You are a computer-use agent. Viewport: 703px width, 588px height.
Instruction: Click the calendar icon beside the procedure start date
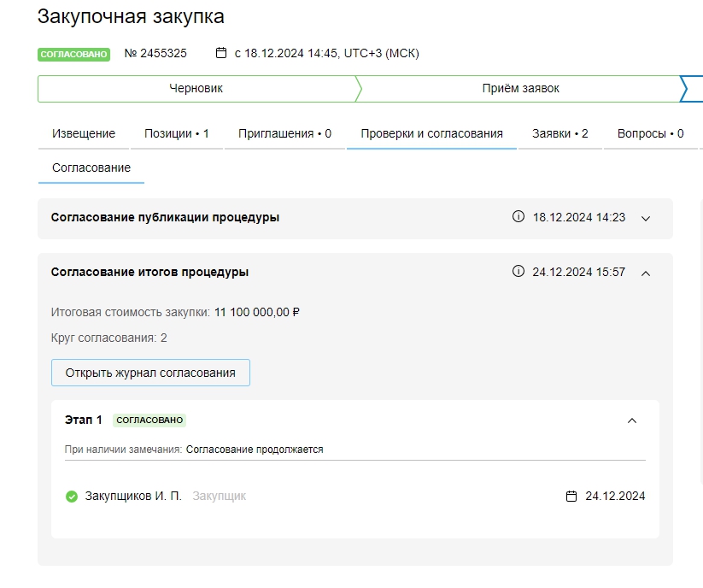[221, 53]
